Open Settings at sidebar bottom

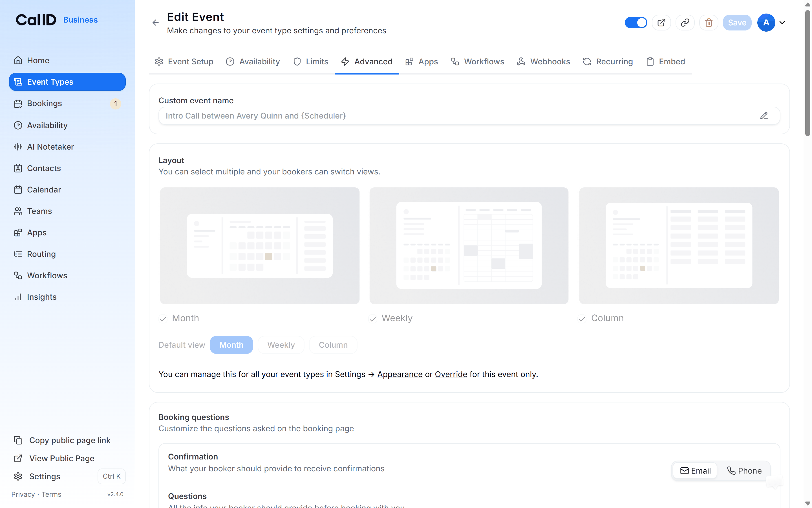tap(37, 476)
